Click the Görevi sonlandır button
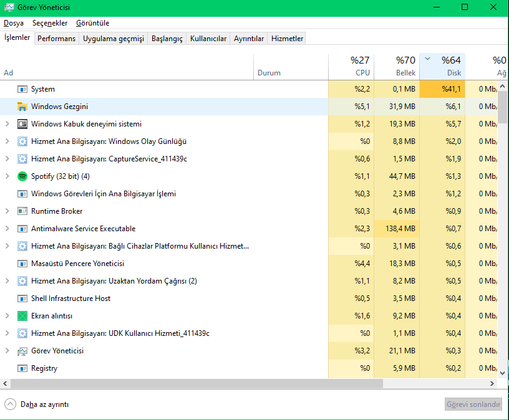Image resolution: width=509 pixels, height=420 pixels. 473,404
